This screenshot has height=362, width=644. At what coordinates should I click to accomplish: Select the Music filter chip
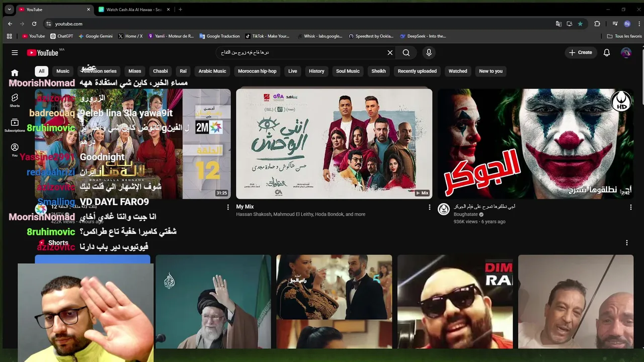point(63,71)
